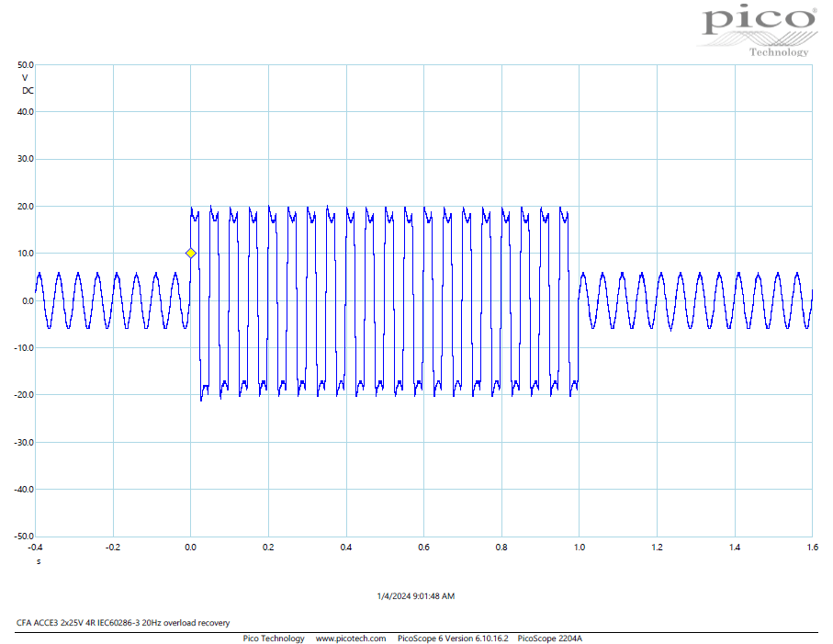Click the 'PicoScope 6 Version 6.10.16.2' text
The height and width of the screenshot is (644, 833).
[453, 638]
